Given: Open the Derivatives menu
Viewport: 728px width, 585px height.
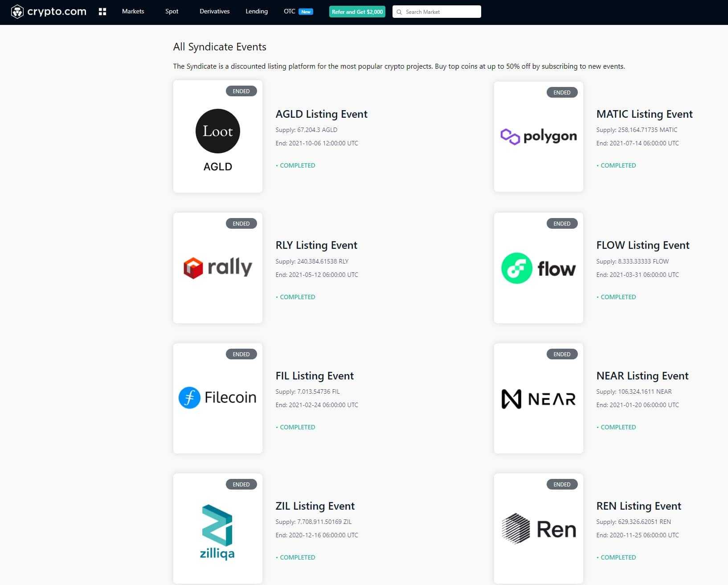Looking at the screenshot, I should [x=214, y=11].
